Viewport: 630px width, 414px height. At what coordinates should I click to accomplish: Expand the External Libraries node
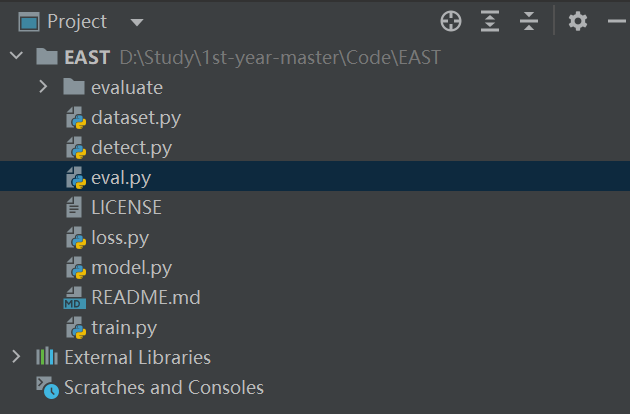point(16,357)
